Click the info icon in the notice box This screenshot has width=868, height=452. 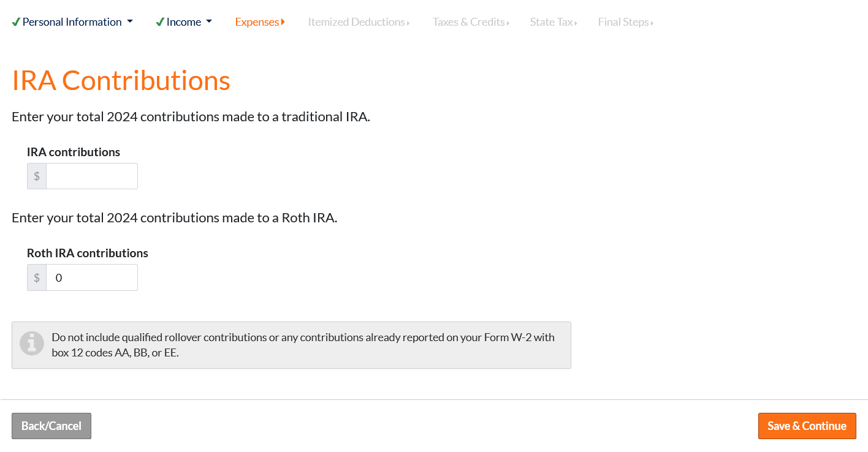[x=32, y=343]
